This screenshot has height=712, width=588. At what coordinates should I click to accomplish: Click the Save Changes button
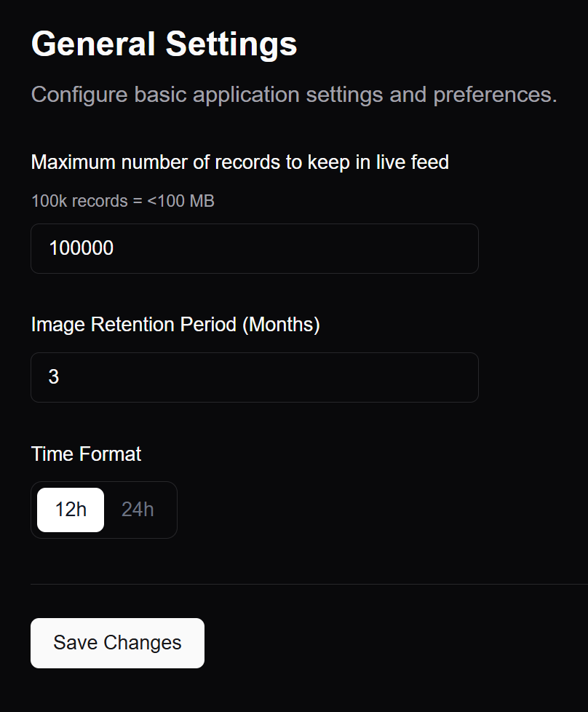click(117, 643)
